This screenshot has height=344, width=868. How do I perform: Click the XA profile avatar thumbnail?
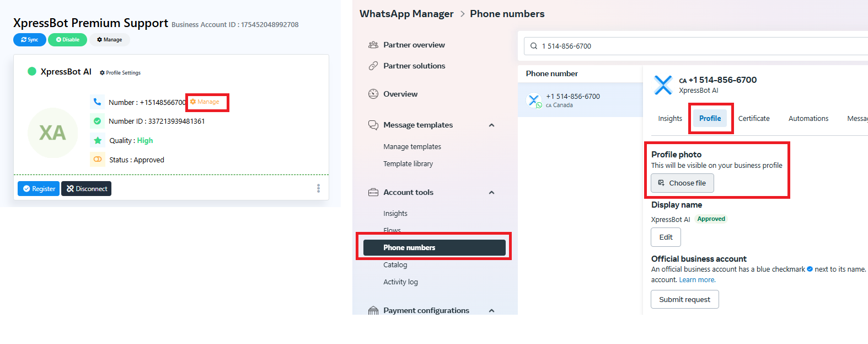(x=52, y=133)
